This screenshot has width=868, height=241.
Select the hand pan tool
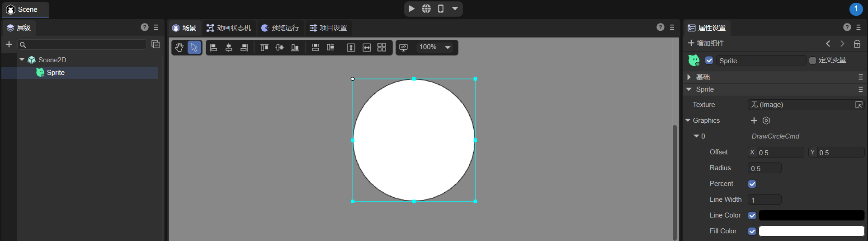tap(179, 47)
